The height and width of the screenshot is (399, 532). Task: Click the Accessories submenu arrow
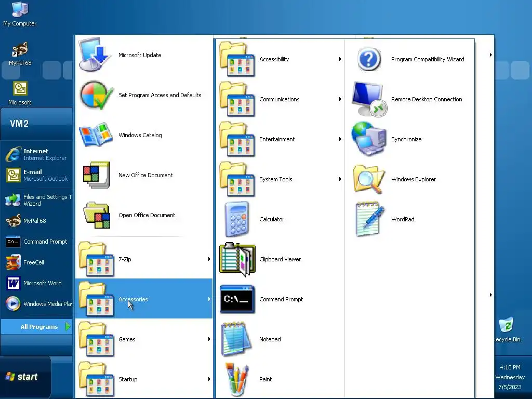pyautogui.click(x=209, y=299)
